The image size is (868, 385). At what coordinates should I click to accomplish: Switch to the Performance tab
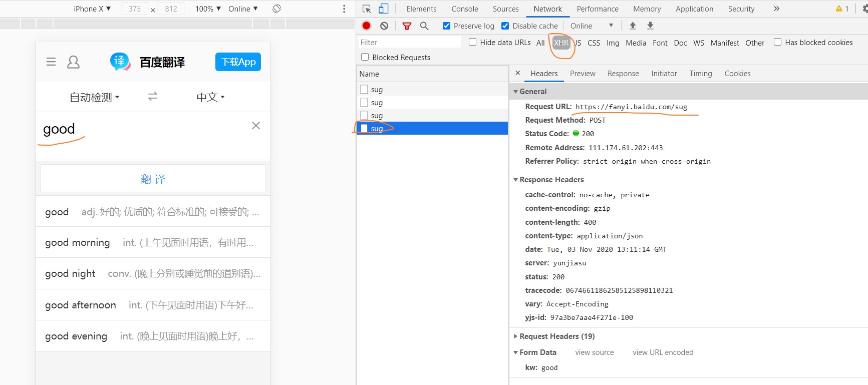point(598,9)
